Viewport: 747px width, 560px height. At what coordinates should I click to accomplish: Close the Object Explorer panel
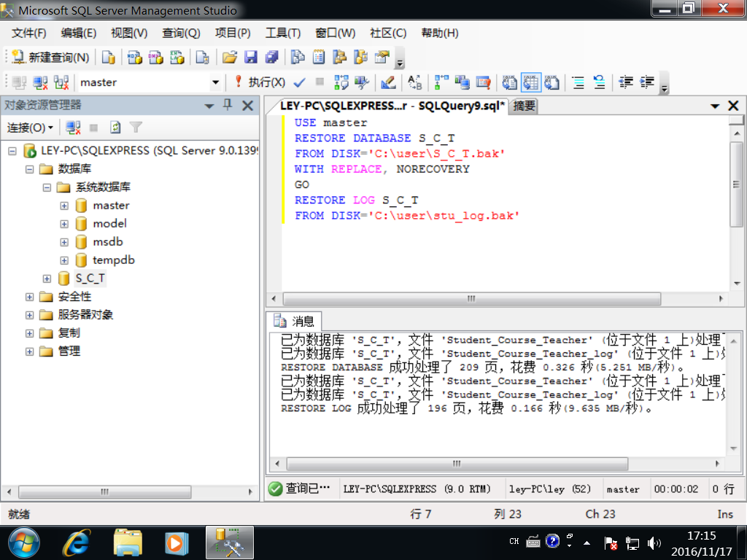(248, 105)
